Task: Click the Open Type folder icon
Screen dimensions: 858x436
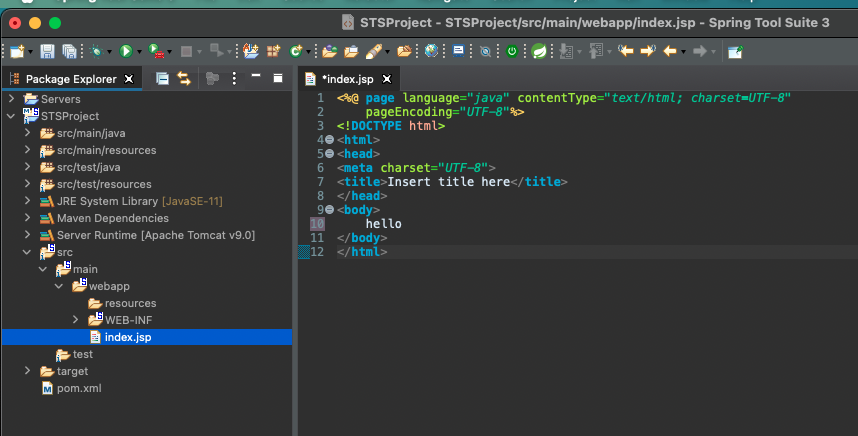Action: pyautogui.click(x=329, y=51)
